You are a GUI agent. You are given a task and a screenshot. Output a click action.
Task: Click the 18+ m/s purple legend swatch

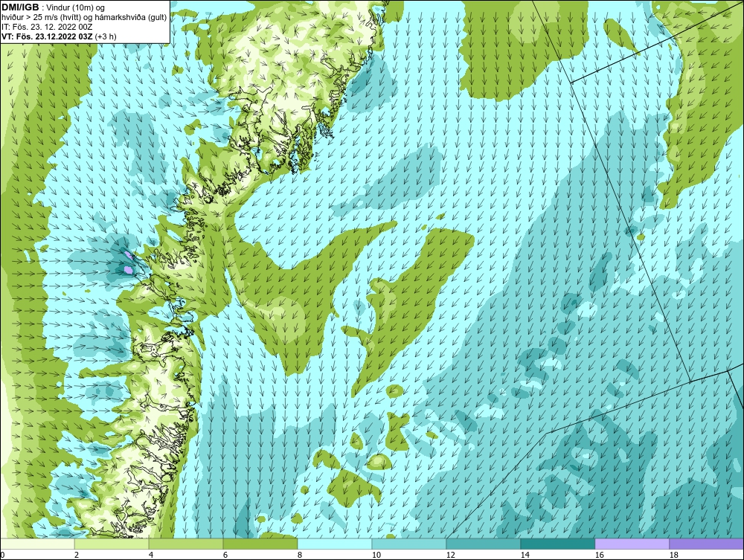[707, 544]
